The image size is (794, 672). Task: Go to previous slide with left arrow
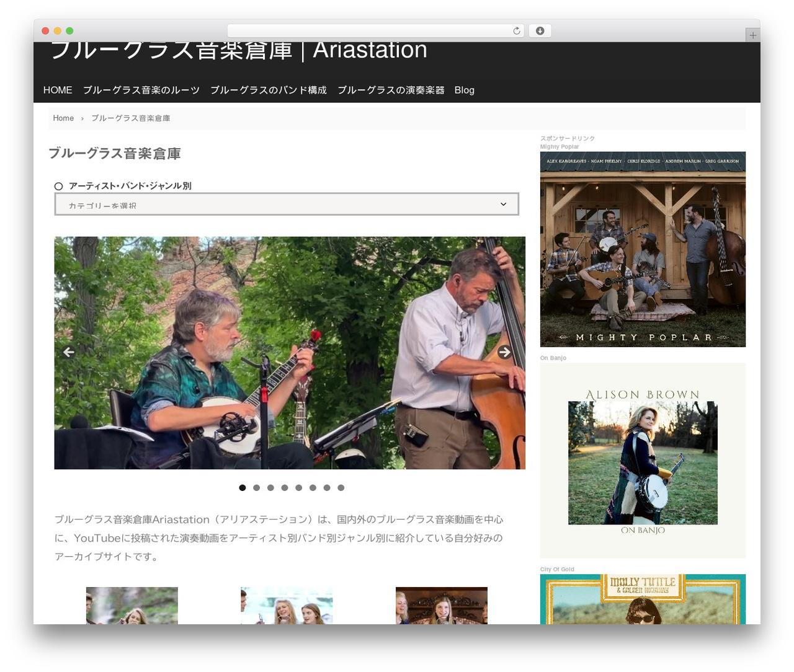(x=69, y=352)
